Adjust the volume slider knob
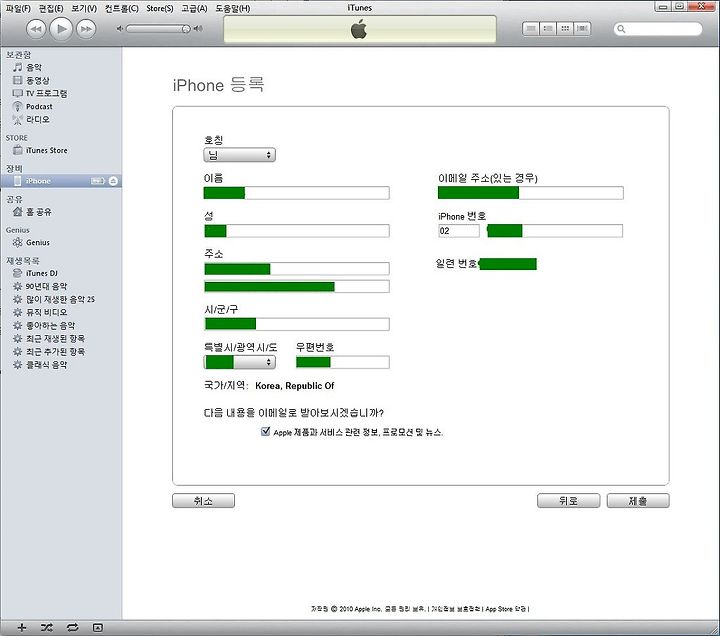Viewport: 720px width, 636px height. (x=186, y=29)
